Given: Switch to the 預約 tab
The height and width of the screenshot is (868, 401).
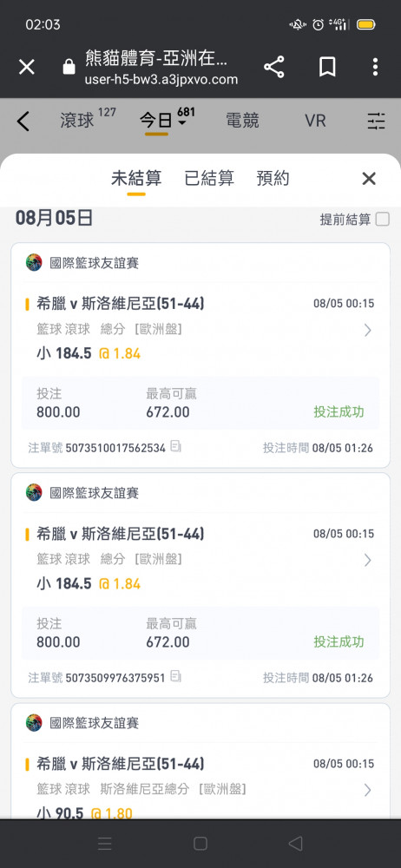Looking at the screenshot, I should pos(273,178).
